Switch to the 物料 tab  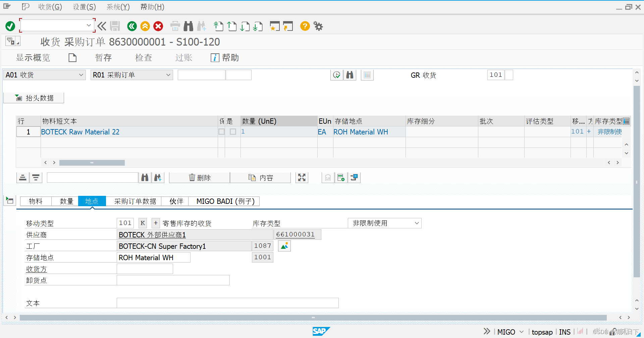click(x=36, y=201)
